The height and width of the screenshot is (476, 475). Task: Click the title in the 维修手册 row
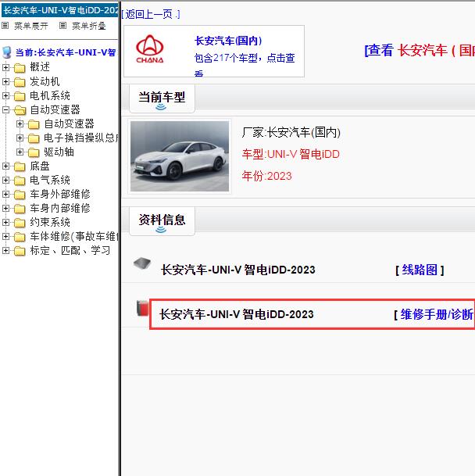coord(237,314)
